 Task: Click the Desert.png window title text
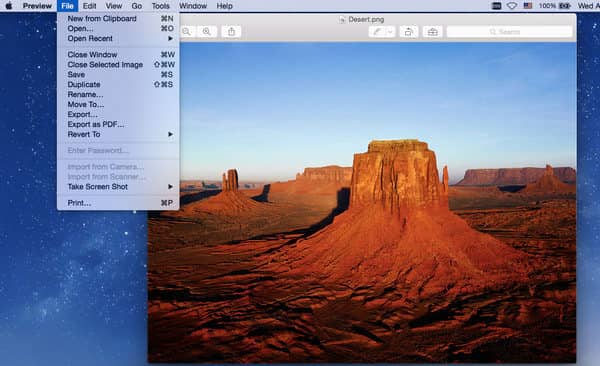(x=366, y=20)
